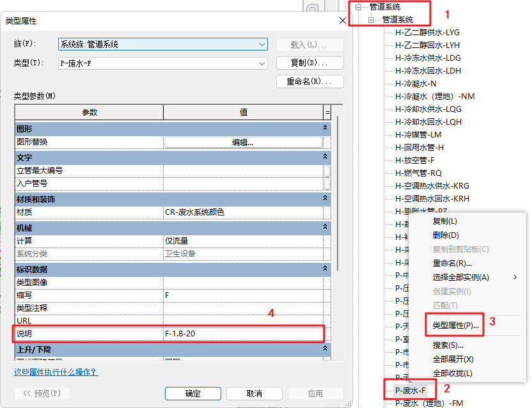Collapse the 机械 section chevron
The width and height of the screenshot is (532, 408).
tap(324, 228)
